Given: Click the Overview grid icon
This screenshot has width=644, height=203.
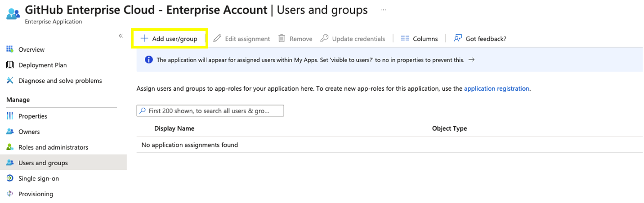Looking at the screenshot, I should click(10, 49).
